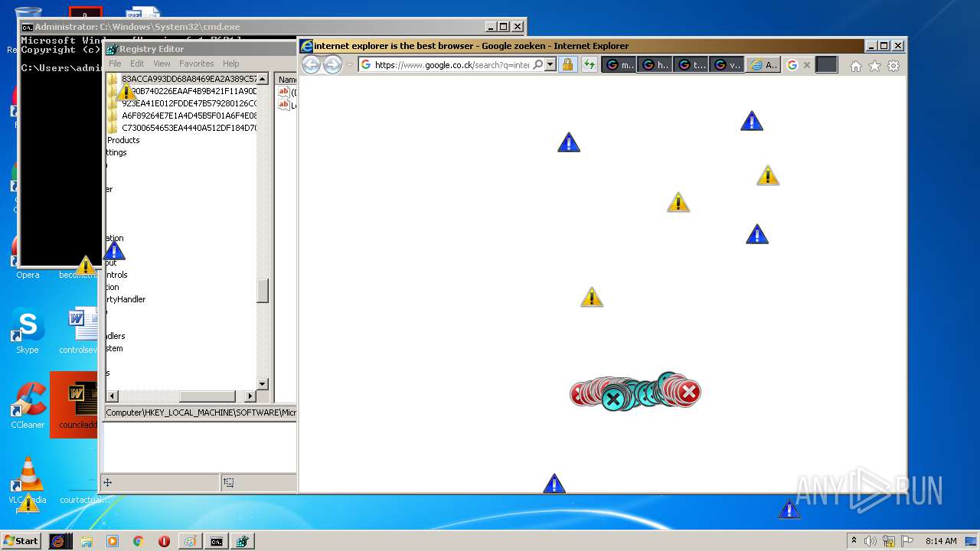This screenshot has width=980, height=551.
Task: Click the red X error icon in browser page
Action: coord(688,393)
